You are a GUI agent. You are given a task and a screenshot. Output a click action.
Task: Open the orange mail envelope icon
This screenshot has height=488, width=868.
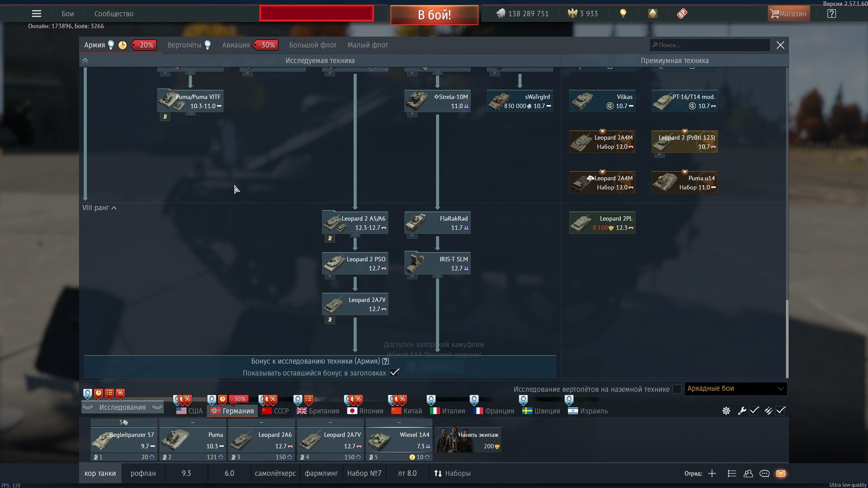pyautogui.click(x=781, y=473)
